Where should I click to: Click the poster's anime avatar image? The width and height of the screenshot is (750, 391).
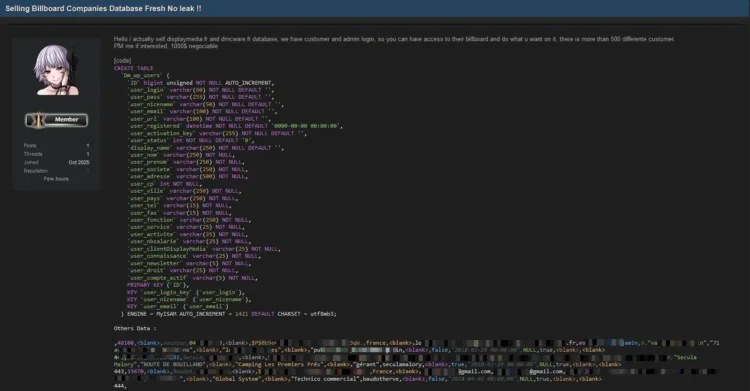[56, 70]
